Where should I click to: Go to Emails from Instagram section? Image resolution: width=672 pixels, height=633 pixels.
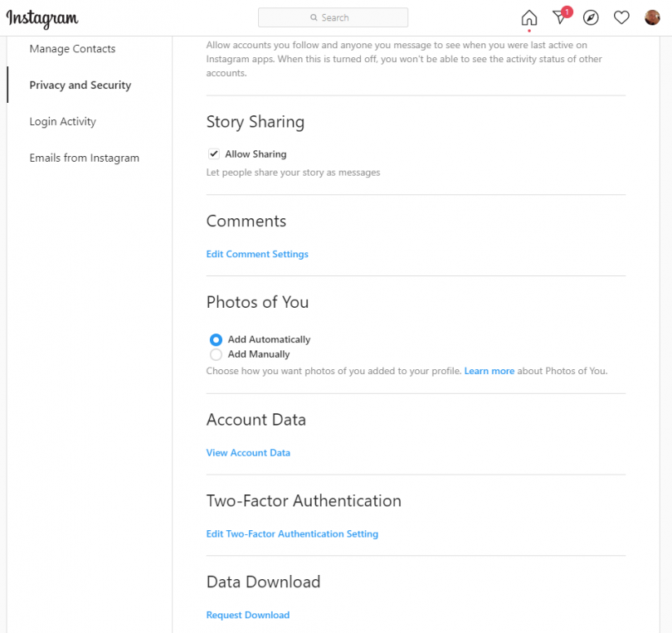(x=84, y=158)
